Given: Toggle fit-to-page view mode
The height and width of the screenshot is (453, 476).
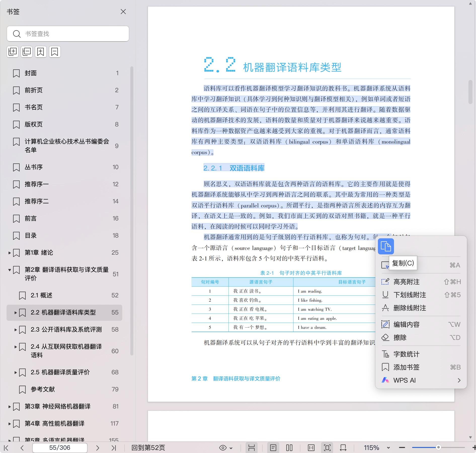Looking at the screenshot, I should 327,447.
